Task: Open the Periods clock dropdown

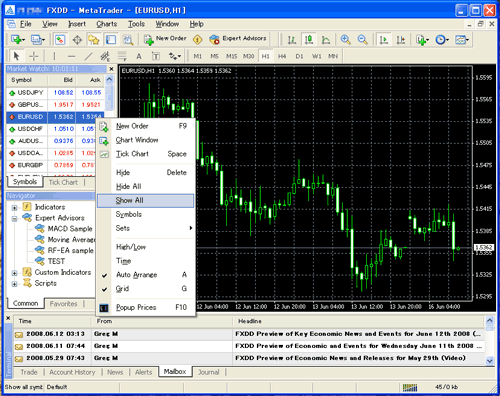Action: coord(442,40)
